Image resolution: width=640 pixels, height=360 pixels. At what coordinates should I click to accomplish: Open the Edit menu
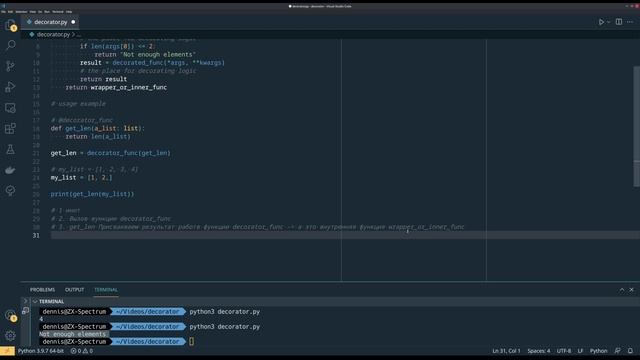(x=10, y=12)
